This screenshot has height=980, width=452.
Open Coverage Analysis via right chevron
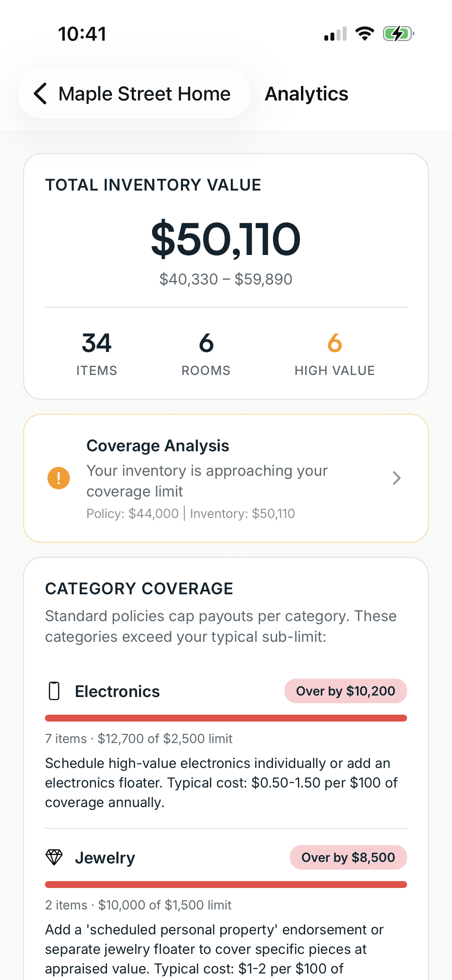(397, 478)
